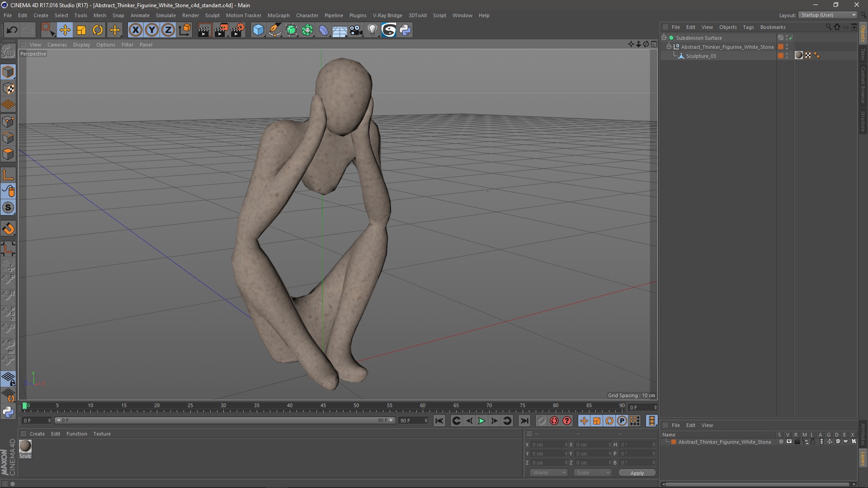Image resolution: width=868 pixels, height=488 pixels.
Task: Toggle Subdivision Surface enable checkmark
Action: click(x=791, y=38)
